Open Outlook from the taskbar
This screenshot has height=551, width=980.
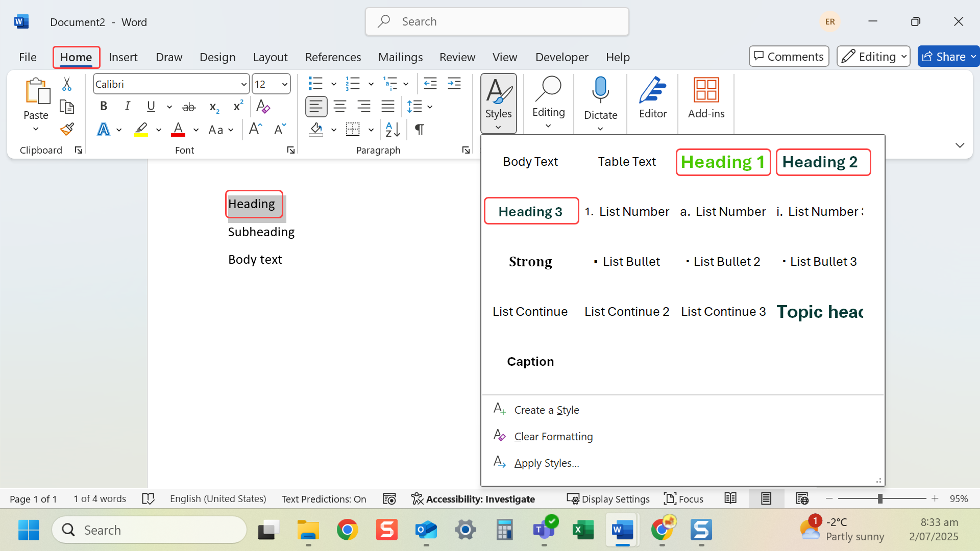click(x=426, y=530)
